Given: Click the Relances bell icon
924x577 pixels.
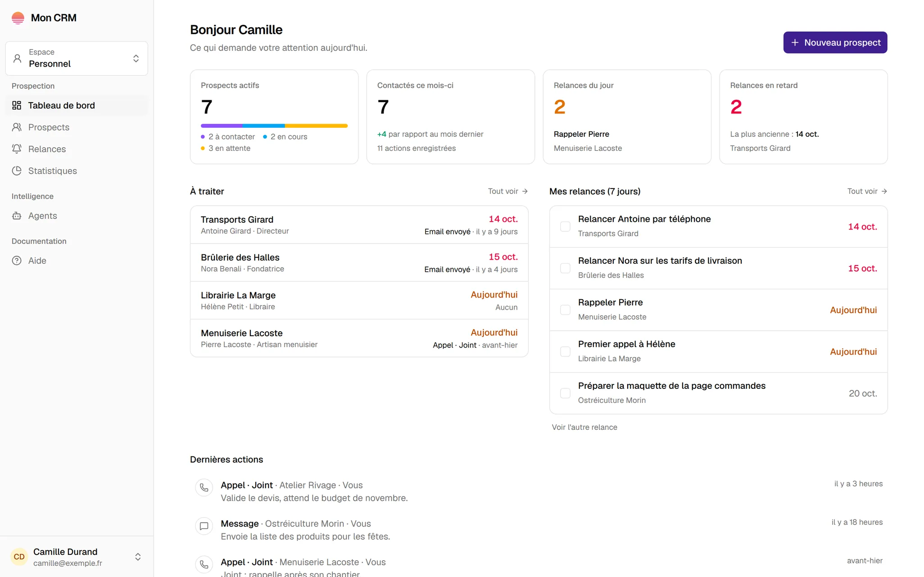Looking at the screenshot, I should coord(17,149).
